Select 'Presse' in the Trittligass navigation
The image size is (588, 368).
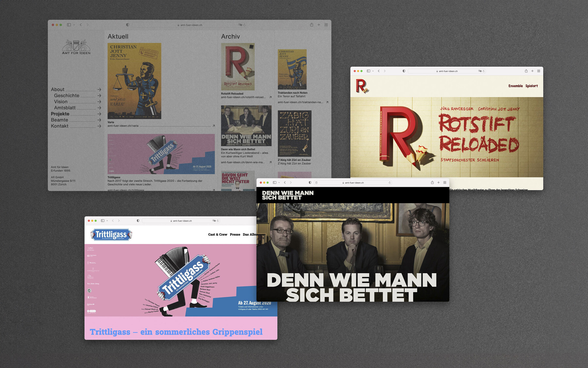(x=235, y=235)
